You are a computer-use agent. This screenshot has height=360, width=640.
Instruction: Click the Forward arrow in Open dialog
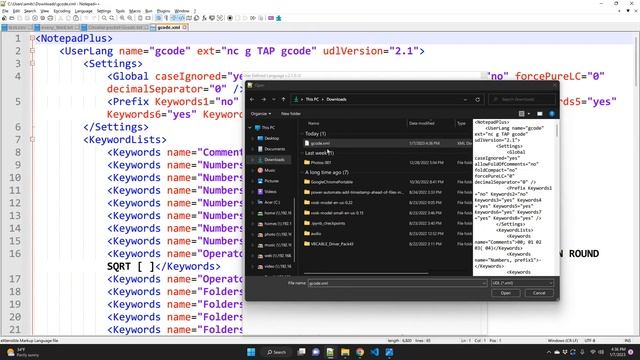263,100
